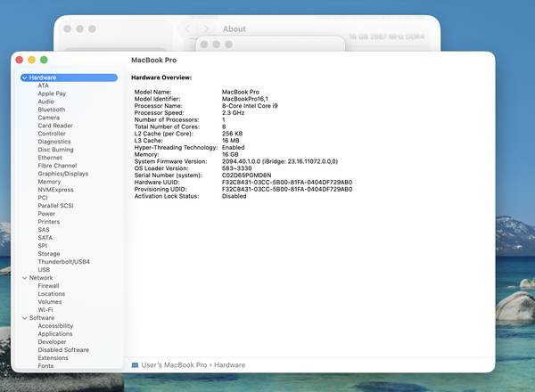Select Wi-Fi under Network
This screenshot has width=535, height=392.
click(x=45, y=310)
